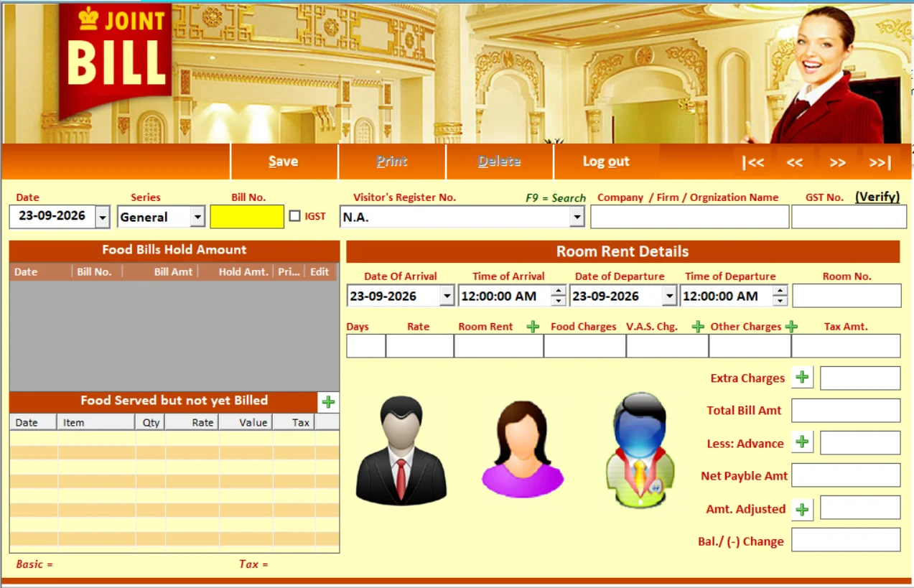
Task: Click the Rate input field in Room Rent Details
Action: 419,346
